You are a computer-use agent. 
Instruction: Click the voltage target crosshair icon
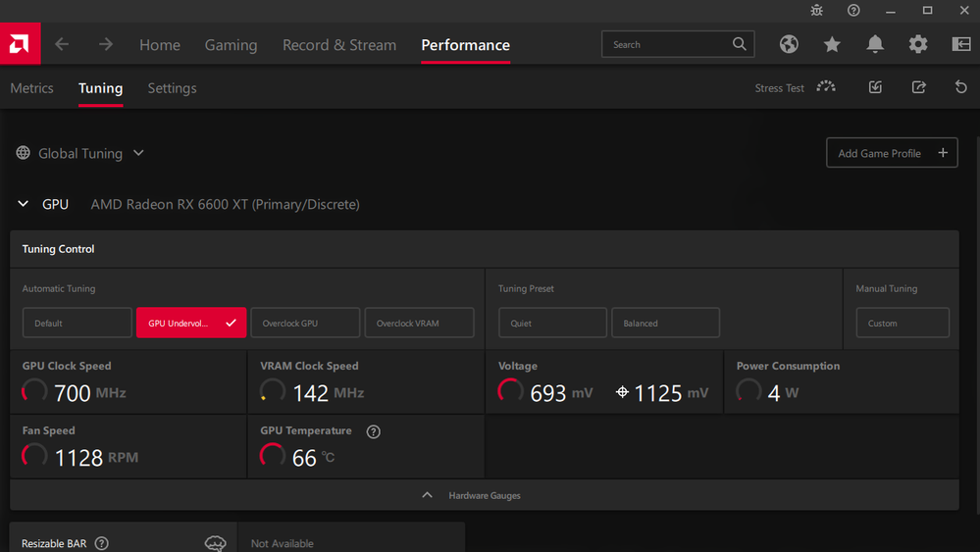click(x=622, y=392)
